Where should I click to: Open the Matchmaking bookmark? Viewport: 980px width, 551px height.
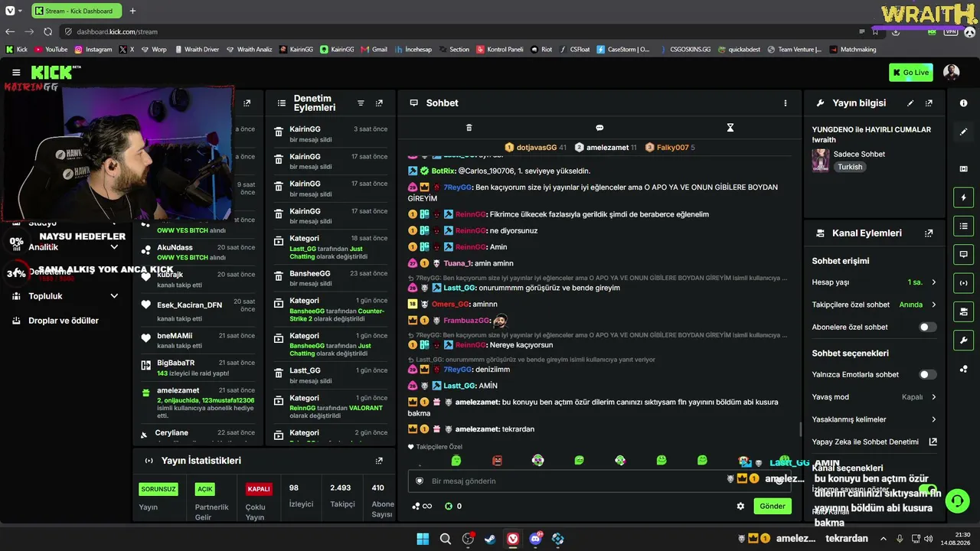[853, 49]
